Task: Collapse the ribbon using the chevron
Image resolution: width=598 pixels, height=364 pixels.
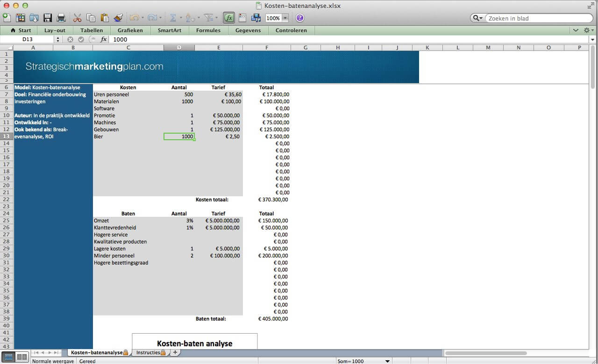Action: tap(576, 30)
